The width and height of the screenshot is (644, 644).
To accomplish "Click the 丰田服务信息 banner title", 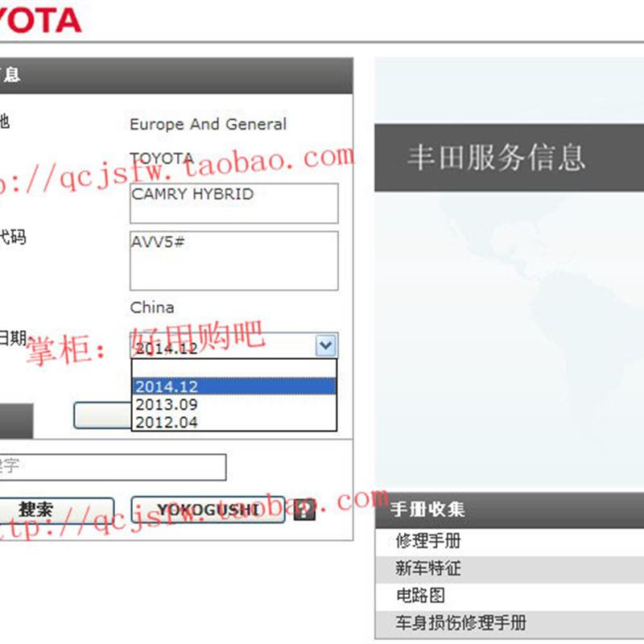I will tap(496, 157).
